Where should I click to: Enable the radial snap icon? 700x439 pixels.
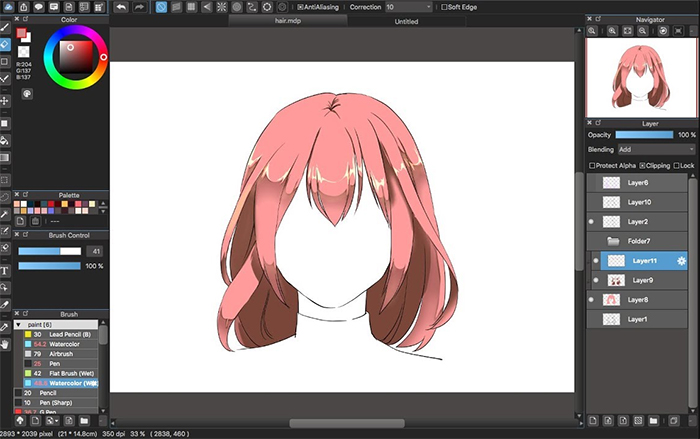coord(221,7)
